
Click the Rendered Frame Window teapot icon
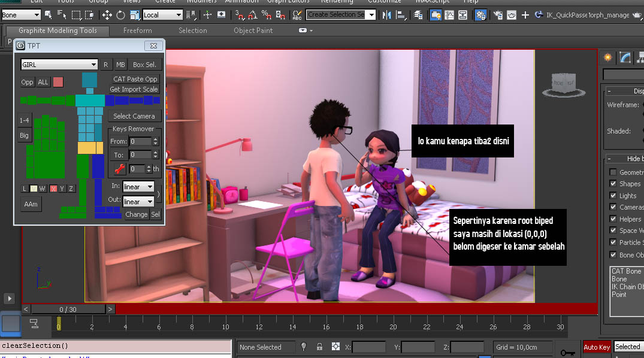click(x=512, y=15)
